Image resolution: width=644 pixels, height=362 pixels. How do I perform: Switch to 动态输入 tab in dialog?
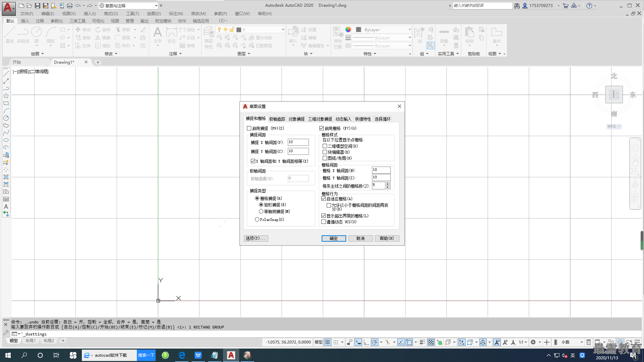(343, 119)
